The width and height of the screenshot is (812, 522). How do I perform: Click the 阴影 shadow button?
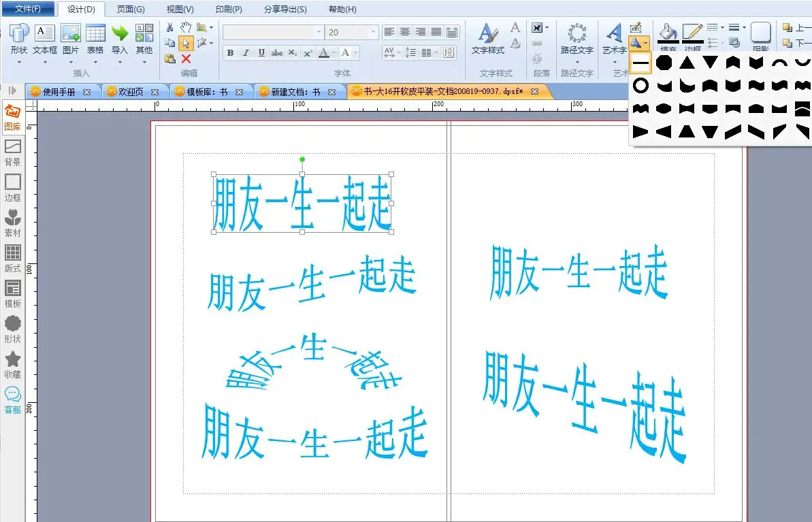point(761,36)
